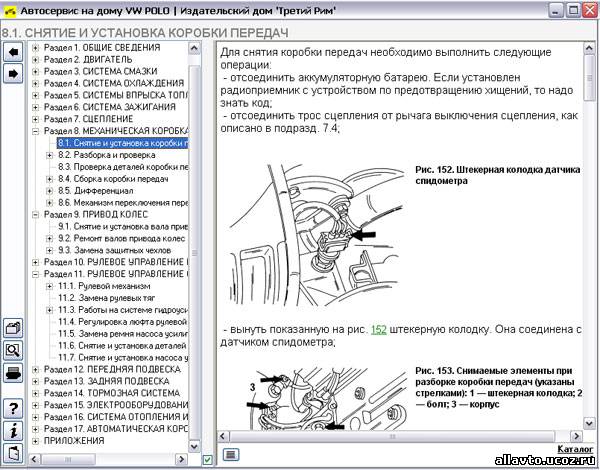Collapse Раздел 11. РУЛЕВОЕ УПРАВЛЕНИЕ node
The image size is (600, 470).
point(35,274)
